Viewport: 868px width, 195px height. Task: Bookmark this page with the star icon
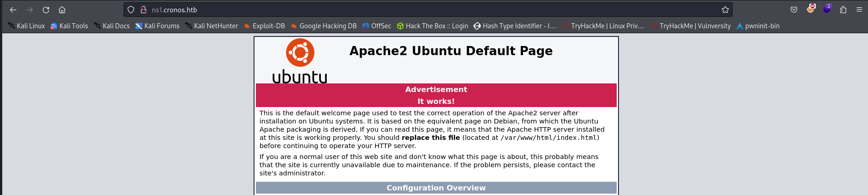725,10
